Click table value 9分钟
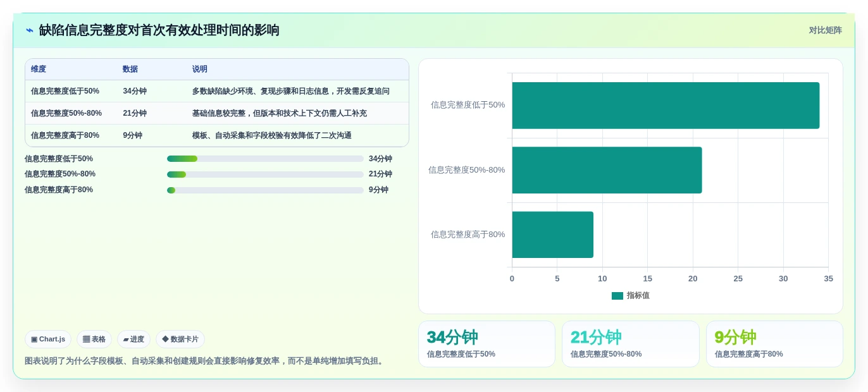Screen dimensions: 868x392 click(x=132, y=135)
